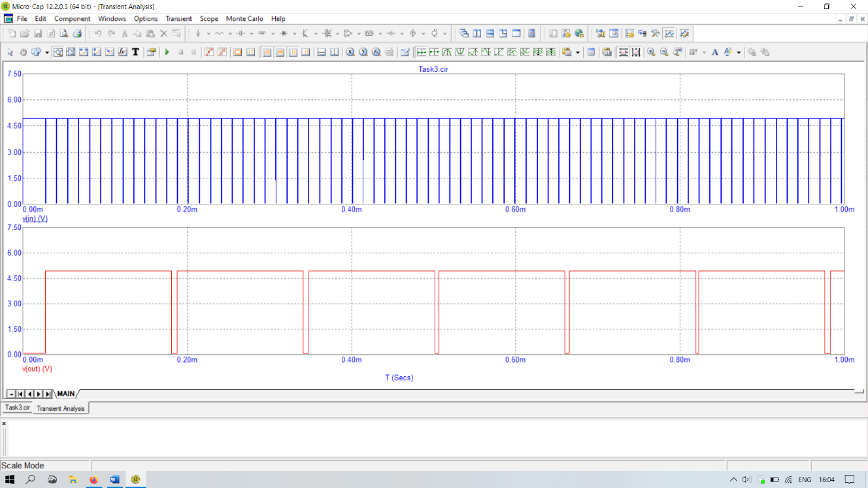Expand the ground component dropdown arrow
This screenshot has width=868, height=488.
[208, 33]
